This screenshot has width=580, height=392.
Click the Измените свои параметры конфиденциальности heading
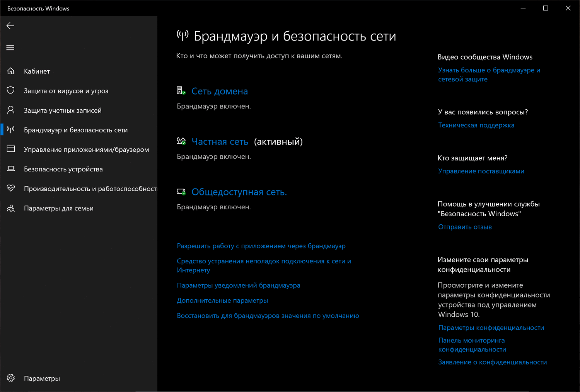pyautogui.click(x=483, y=265)
